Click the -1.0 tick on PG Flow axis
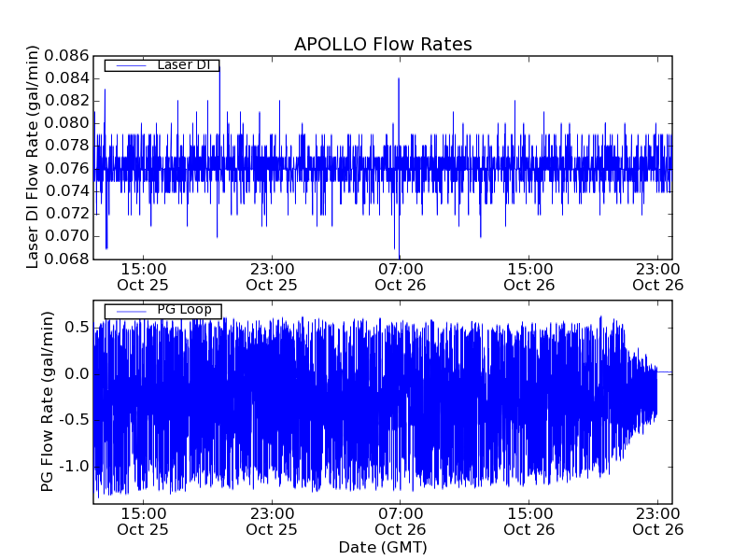 click(74, 466)
